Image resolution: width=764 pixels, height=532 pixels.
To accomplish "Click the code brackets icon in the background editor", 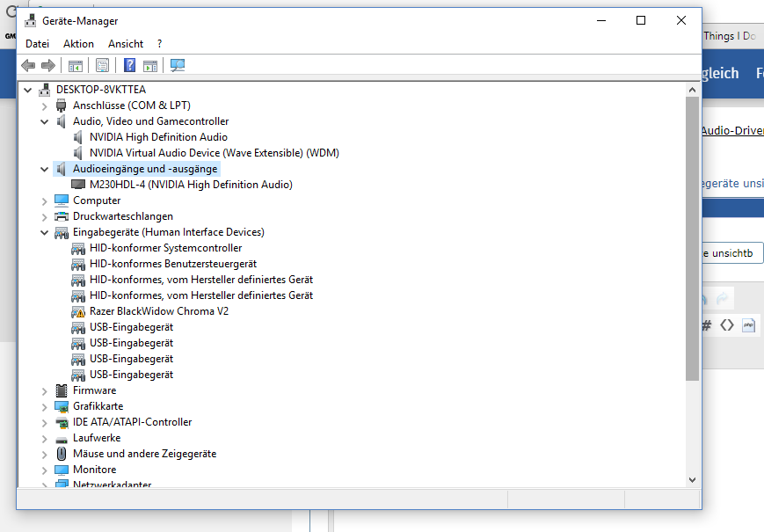I will coord(727,325).
